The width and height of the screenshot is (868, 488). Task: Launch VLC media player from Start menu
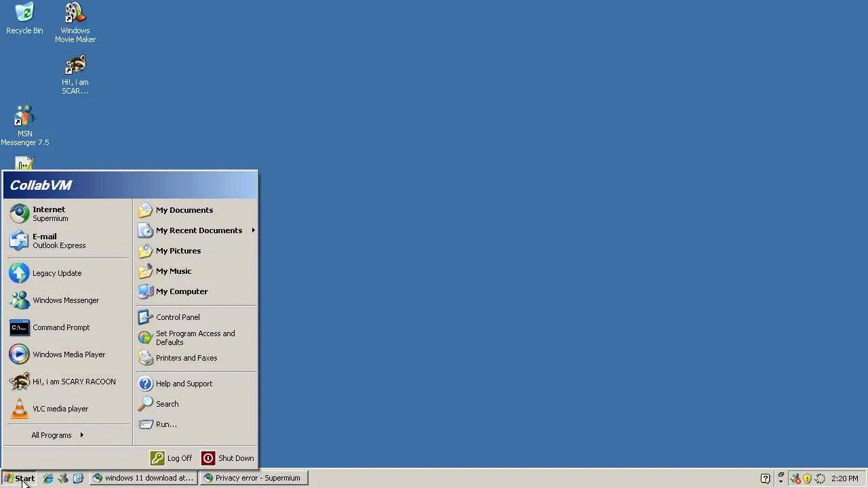pyautogui.click(x=68, y=409)
